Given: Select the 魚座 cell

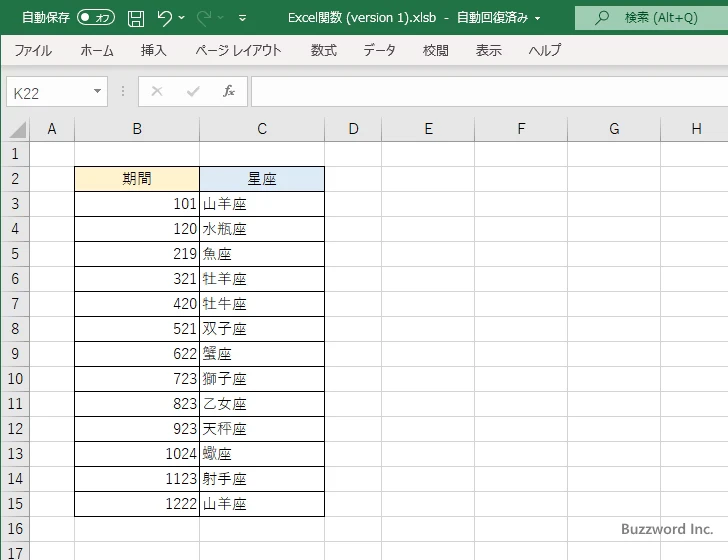Looking at the screenshot, I should [262, 254].
